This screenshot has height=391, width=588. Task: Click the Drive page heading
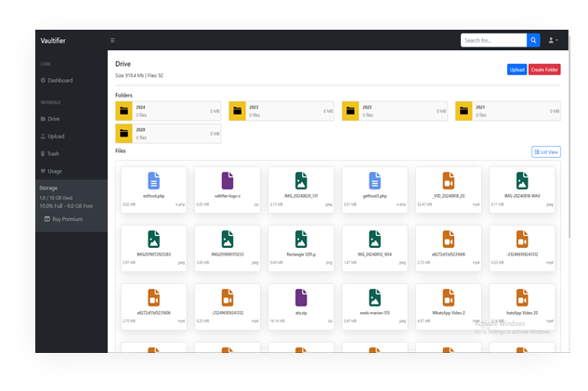point(123,64)
